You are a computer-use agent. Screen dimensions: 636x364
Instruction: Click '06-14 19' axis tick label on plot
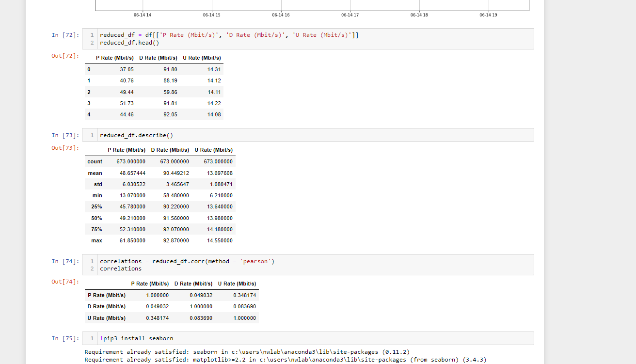coord(488,15)
